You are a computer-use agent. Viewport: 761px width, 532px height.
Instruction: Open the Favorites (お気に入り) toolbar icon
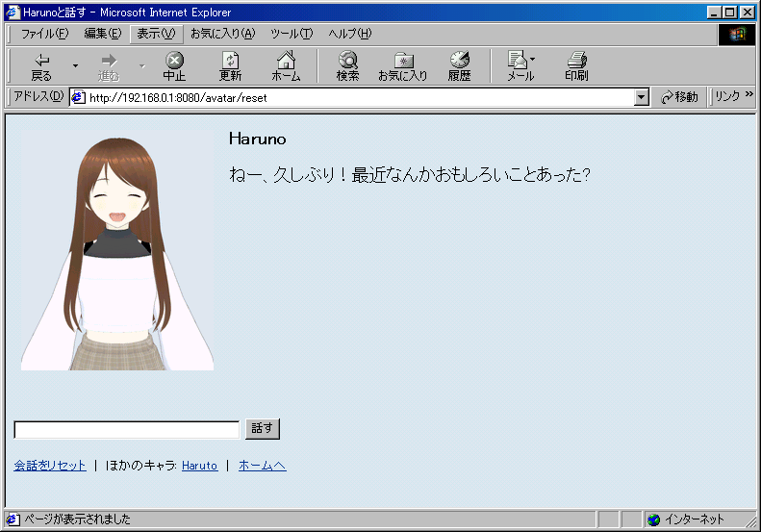pyautogui.click(x=403, y=66)
